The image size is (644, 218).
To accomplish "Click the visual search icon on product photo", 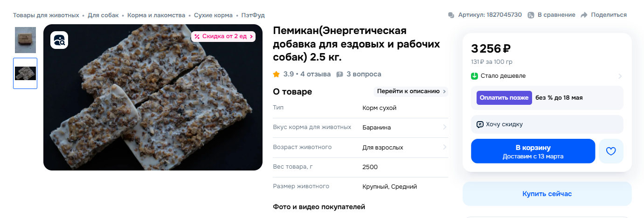I will click(59, 40).
